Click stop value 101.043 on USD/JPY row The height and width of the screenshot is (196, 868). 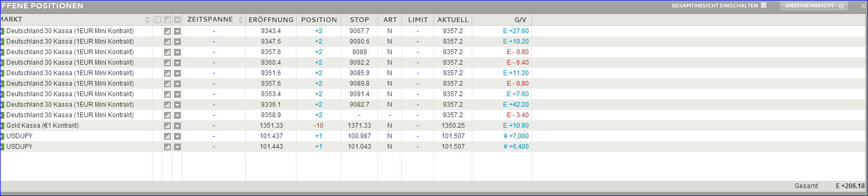point(360,147)
